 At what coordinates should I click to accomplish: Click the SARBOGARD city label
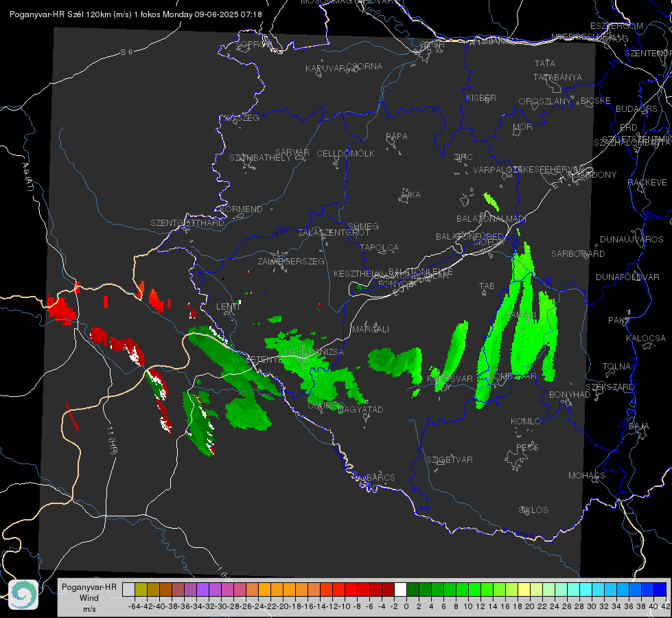[x=578, y=254]
